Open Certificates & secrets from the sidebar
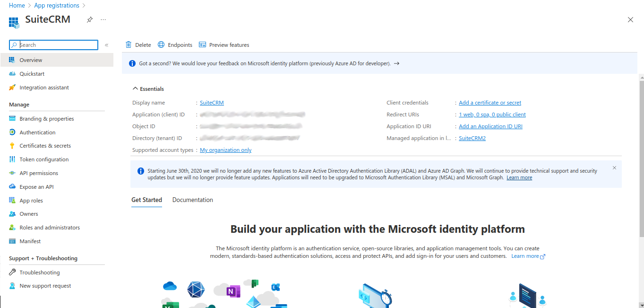The height and width of the screenshot is (308, 644). [x=46, y=145]
